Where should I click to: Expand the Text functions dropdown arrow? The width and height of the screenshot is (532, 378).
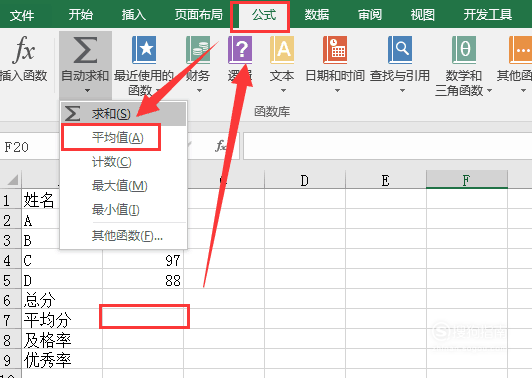(x=283, y=91)
